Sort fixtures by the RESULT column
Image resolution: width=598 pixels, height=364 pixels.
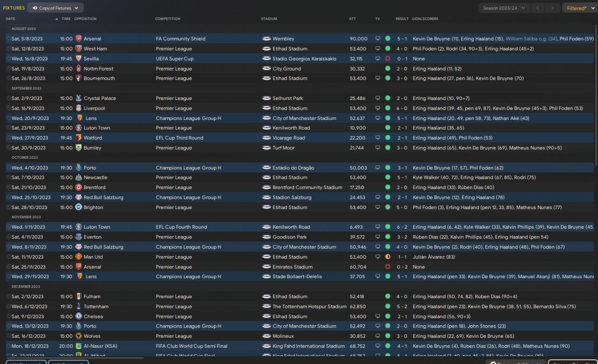[402, 19]
